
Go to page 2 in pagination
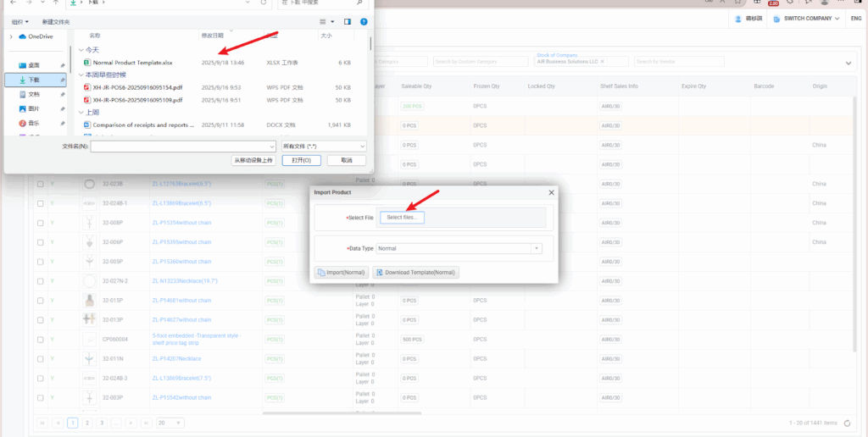click(x=87, y=422)
